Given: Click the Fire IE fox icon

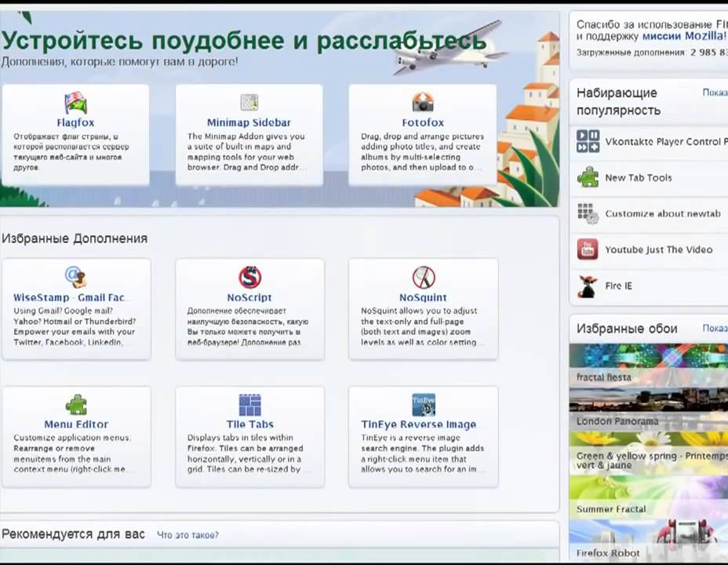Looking at the screenshot, I should pyautogui.click(x=588, y=286).
